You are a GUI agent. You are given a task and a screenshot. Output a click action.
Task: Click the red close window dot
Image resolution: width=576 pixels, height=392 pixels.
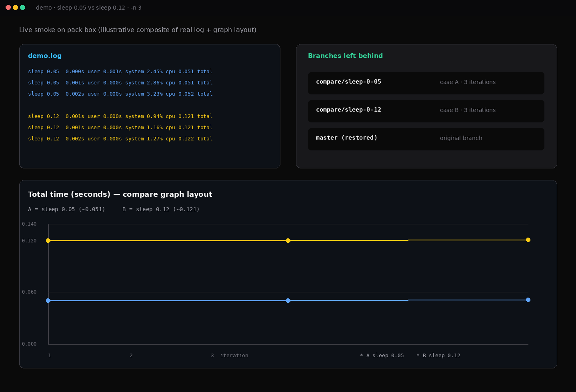tap(8, 8)
